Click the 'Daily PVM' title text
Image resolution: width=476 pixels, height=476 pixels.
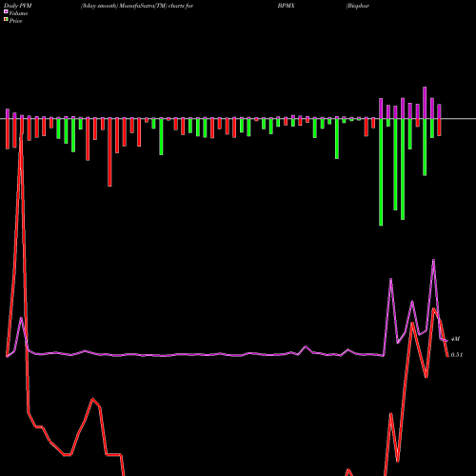[x=18, y=6]
